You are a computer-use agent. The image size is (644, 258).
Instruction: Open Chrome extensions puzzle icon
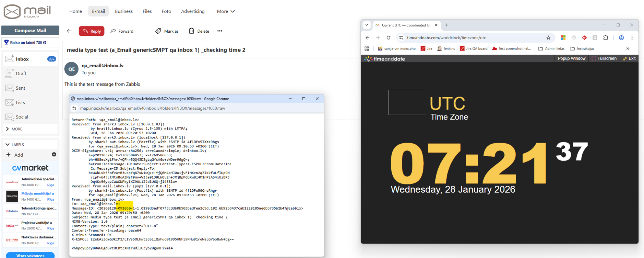tap(606, 38)
